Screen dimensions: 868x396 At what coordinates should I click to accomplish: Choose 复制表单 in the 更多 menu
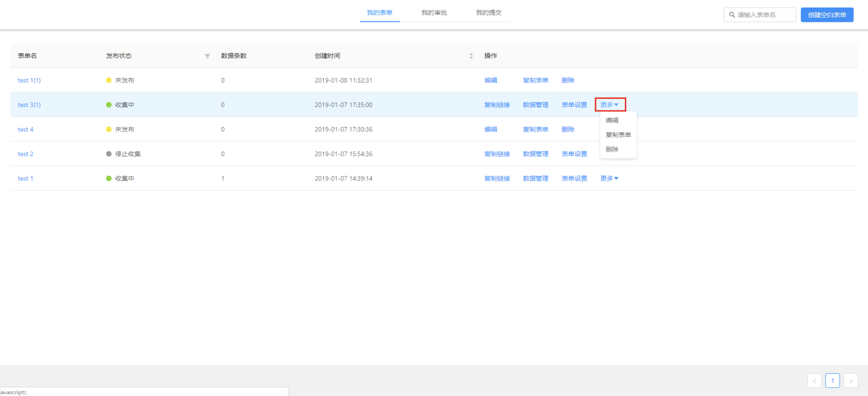(618, 135)
